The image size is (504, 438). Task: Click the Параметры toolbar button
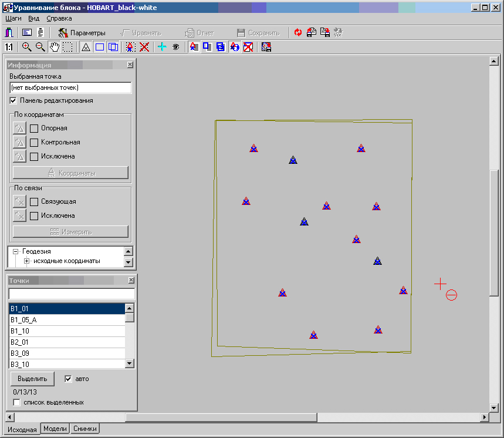(82, 33)
